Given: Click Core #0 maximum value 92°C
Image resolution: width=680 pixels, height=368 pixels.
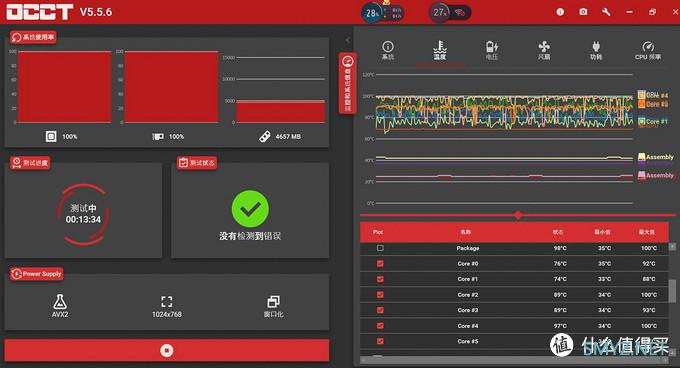Looking at the screenshot, I should [x=649, y=264].
